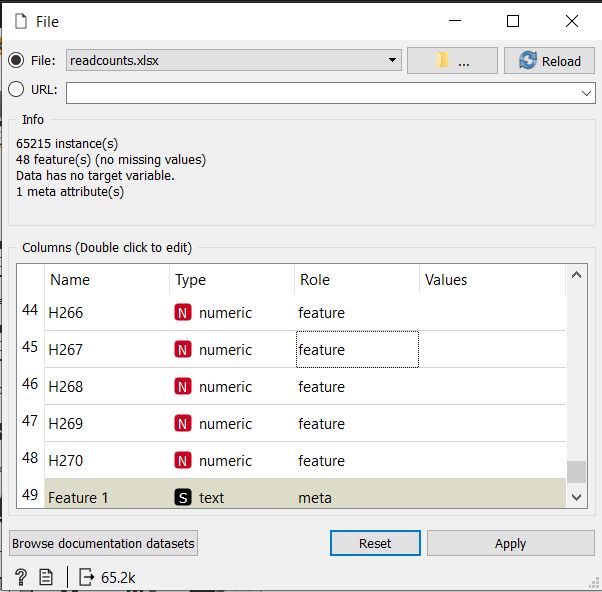
Task: Open the report document icon in status bar
Action: click(46, 577)
